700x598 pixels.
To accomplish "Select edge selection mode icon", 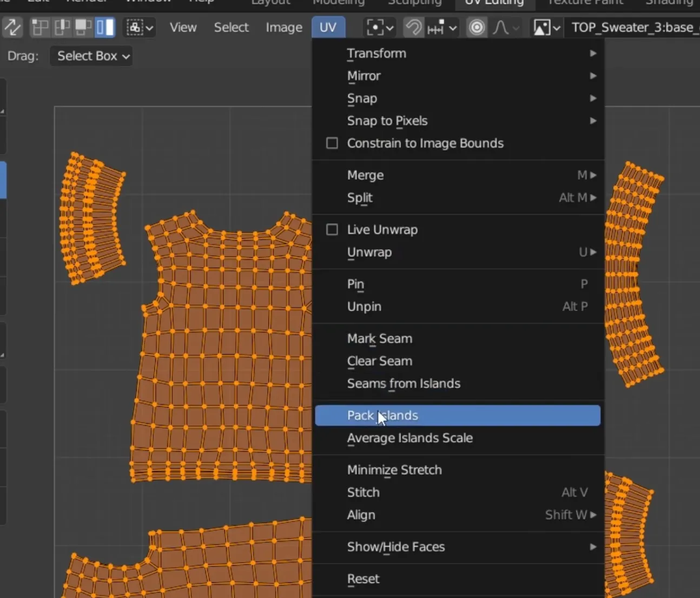I will 62,28.
